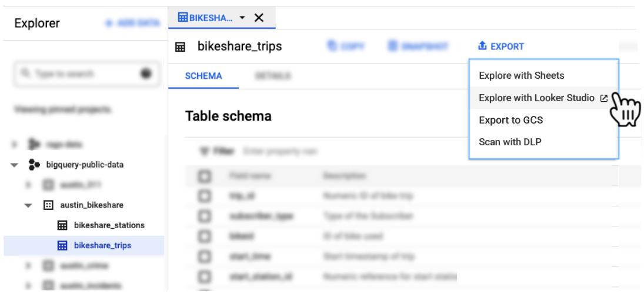This screenshot has width=644, height=297.
Task: Close the BIKESHA tab
Action: click(x=259, y=18)
